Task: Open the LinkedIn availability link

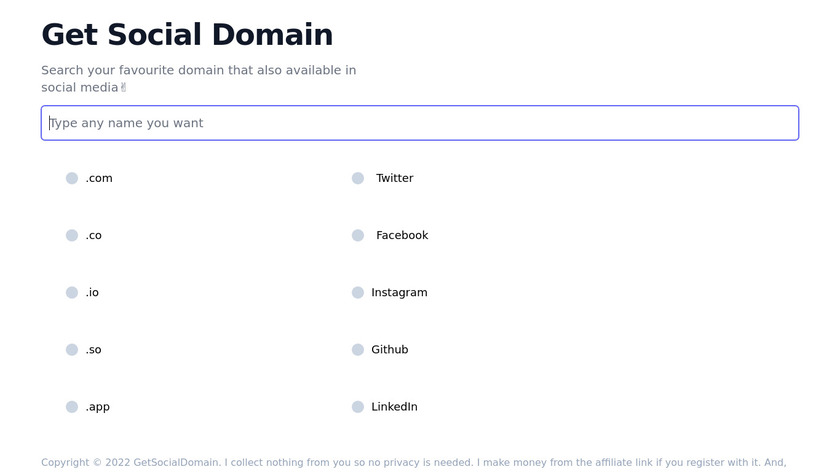Action: [394, 407]
